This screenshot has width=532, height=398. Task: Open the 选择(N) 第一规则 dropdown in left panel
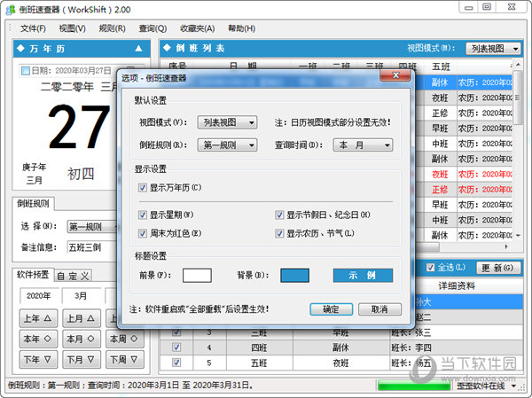[x=92, y=226]
